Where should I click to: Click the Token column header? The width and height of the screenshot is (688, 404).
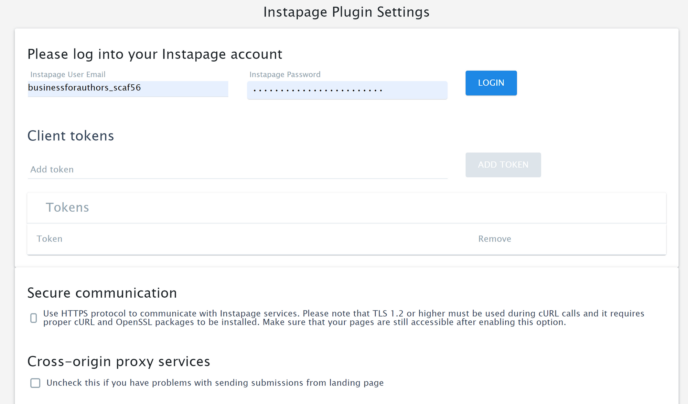pyautogui.click(x=50, y=239)
